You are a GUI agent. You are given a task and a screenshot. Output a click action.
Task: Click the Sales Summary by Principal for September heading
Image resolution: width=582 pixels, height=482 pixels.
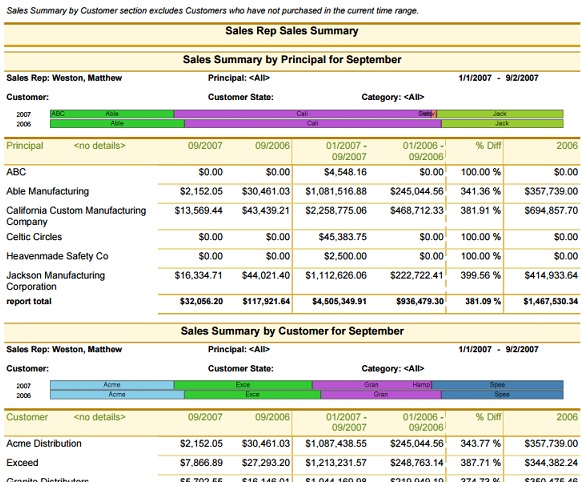click(292, 59)
